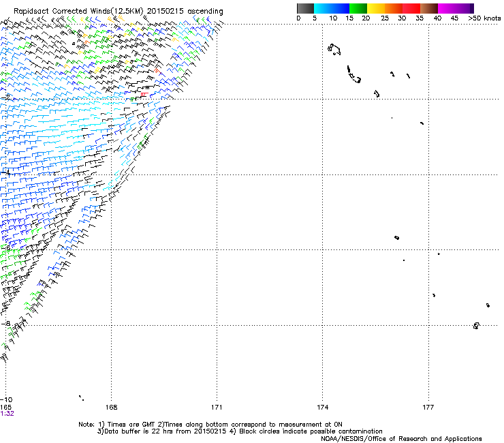The height and width of the screenshot is (443, 504).
Task: Click the red wind barb near -2 latitude
Action: tap(144, 94)
